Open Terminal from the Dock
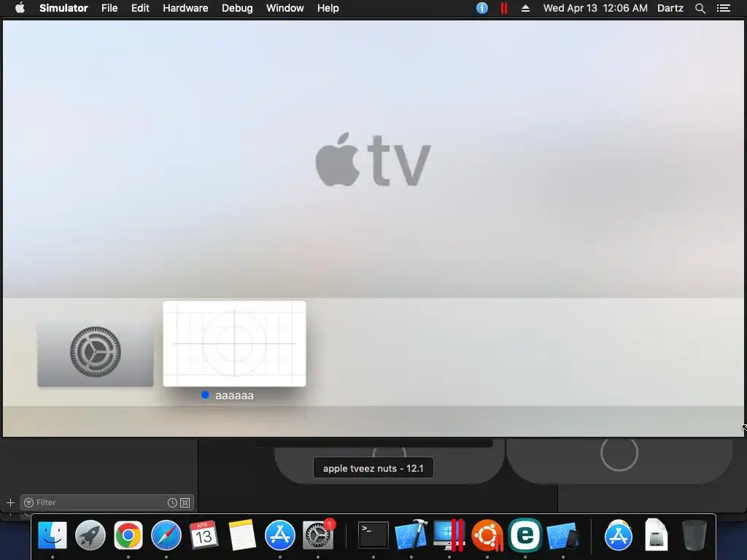Screen dimensions: 747x560 (373, 535)
